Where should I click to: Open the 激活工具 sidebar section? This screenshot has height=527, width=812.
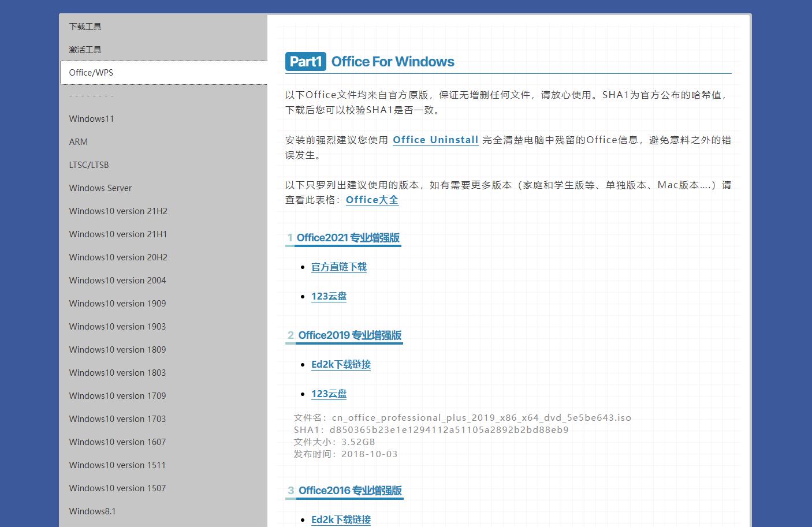click(85, 49)
